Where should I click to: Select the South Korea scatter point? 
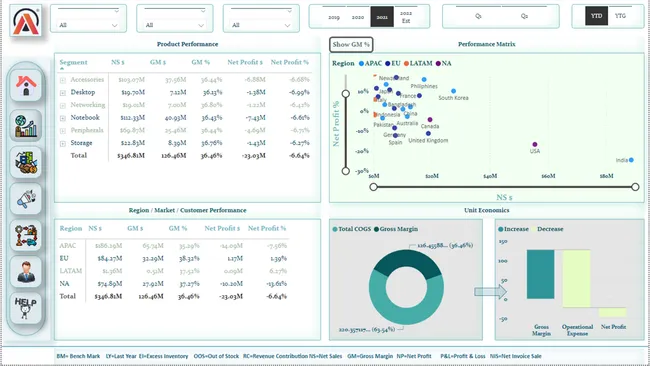point(454,91)
